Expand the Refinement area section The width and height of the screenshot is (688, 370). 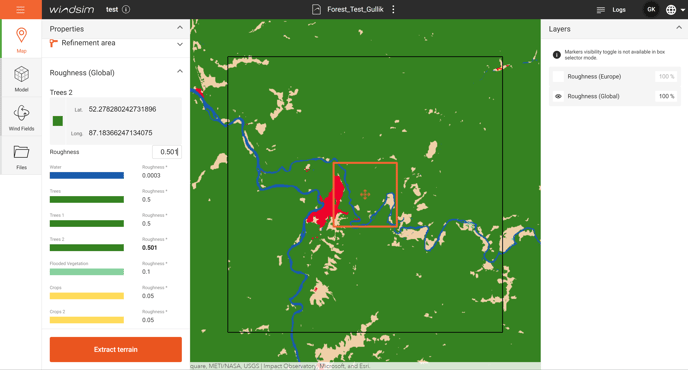point(180,44)
